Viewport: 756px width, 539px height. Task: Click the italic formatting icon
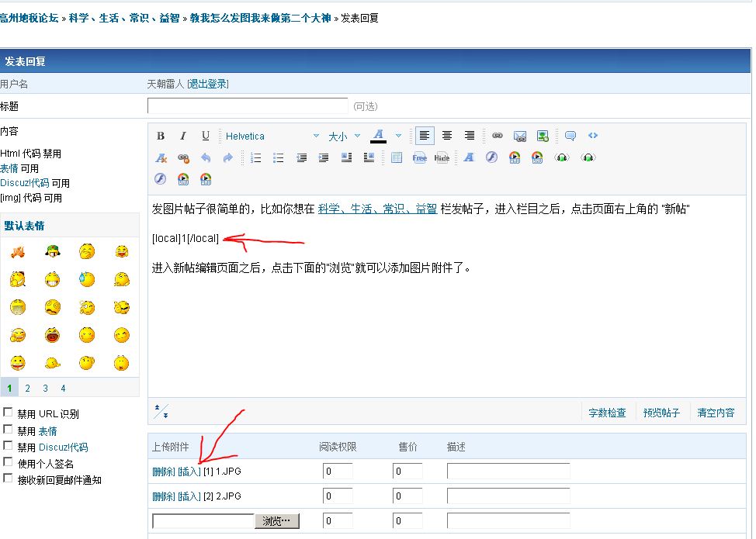click(183, 136)
